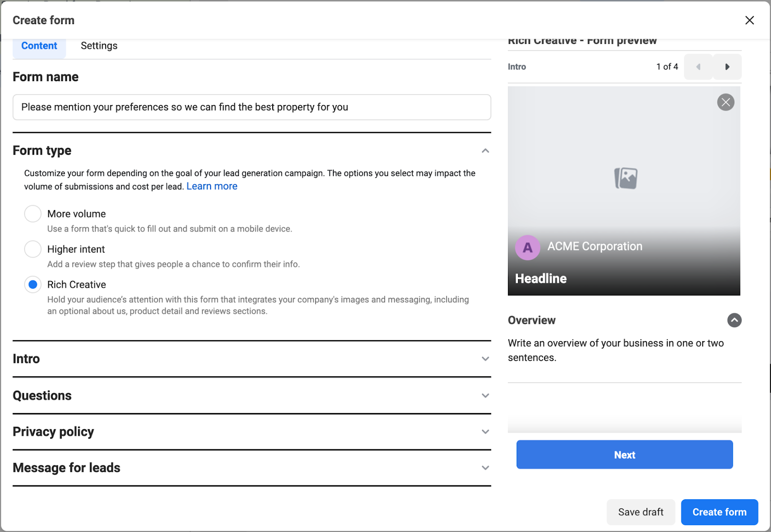Expand the Questions section
The image size is (771, 532).
[x=485, y=395]
